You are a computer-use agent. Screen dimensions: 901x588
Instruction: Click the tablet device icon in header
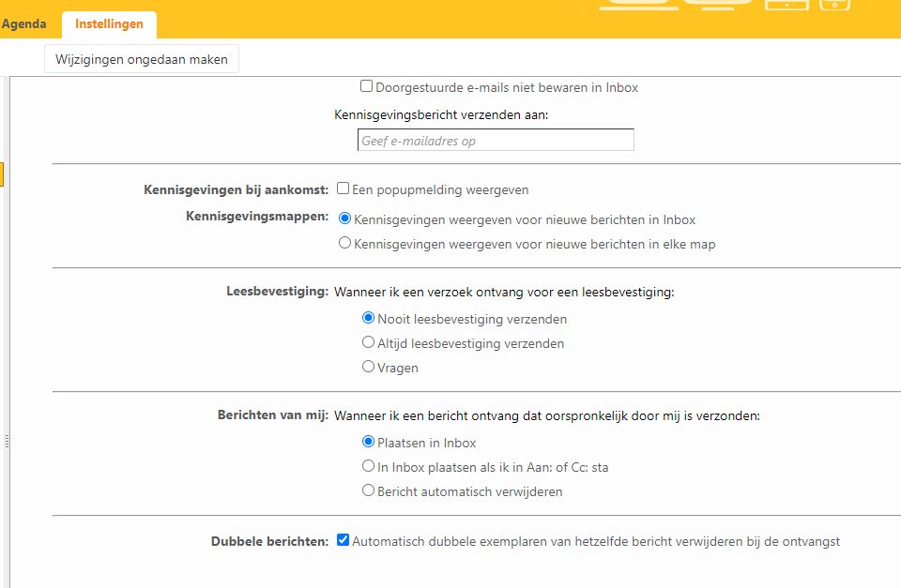786,5
